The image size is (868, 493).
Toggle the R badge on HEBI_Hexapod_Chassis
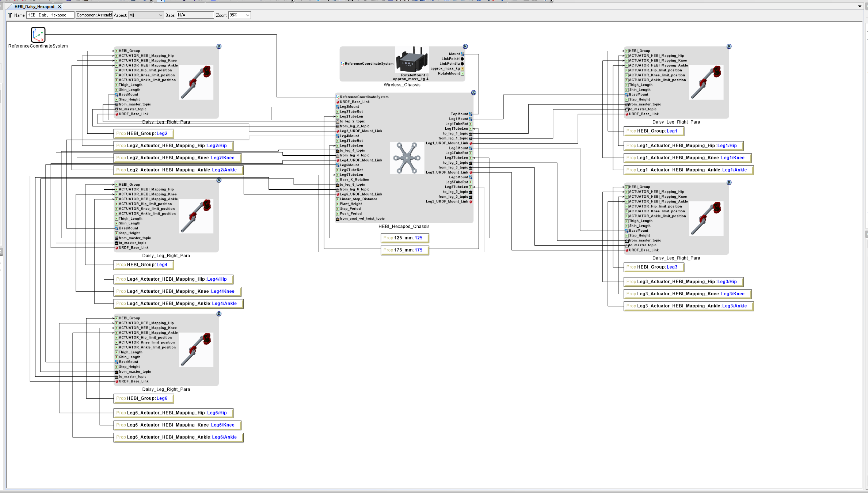click(473, 92)
